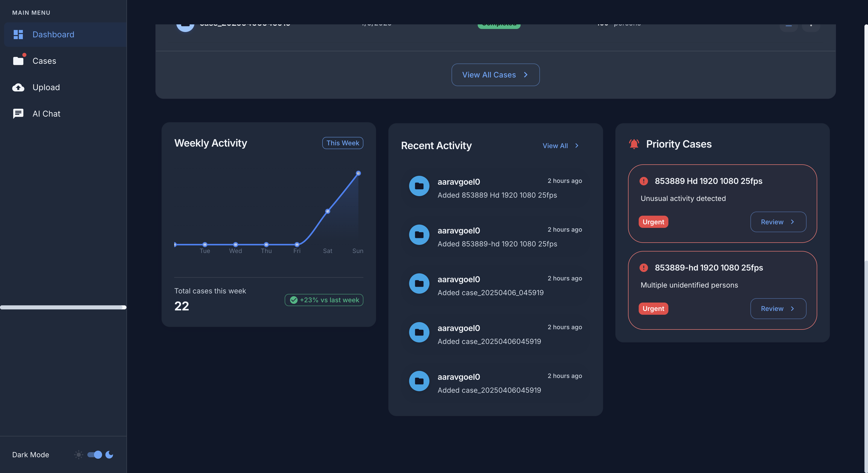868x473 pixels.
Task: Open the Cases menu item
Action: tap(44, 61)
